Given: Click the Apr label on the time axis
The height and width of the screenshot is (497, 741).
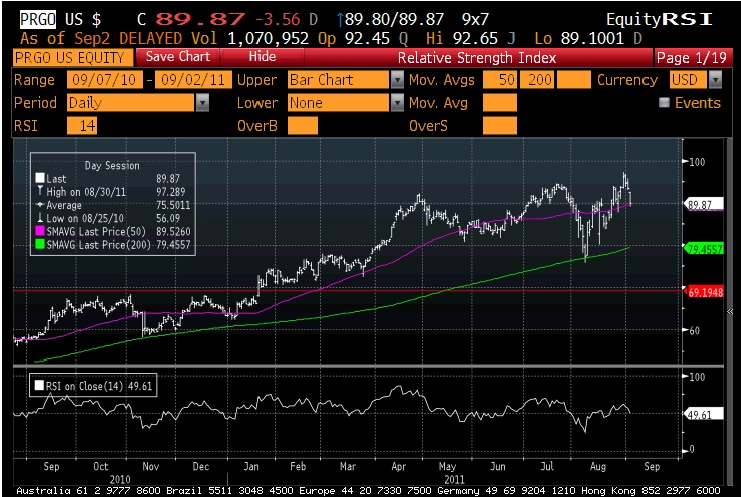Looking at the screenshot, I should [398, 466].
